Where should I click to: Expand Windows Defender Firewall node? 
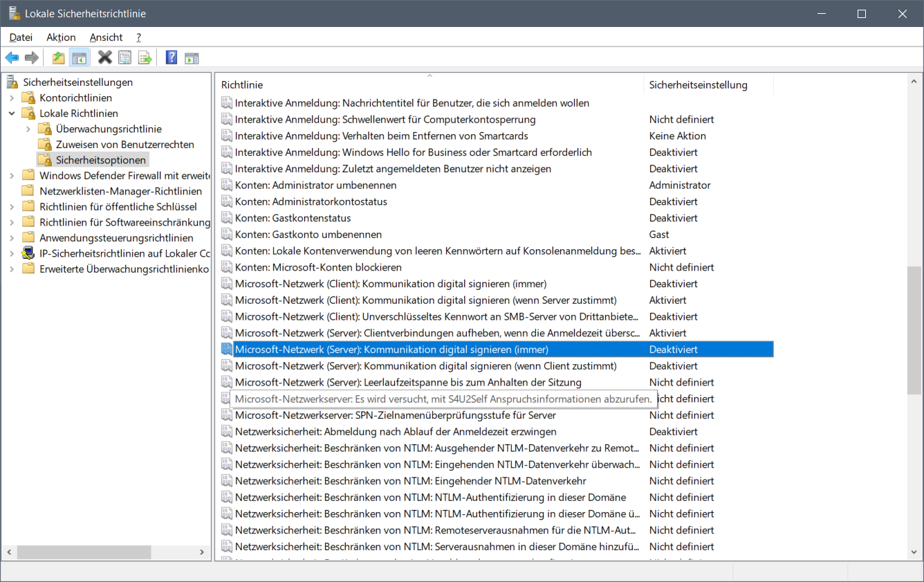(12, 176)
